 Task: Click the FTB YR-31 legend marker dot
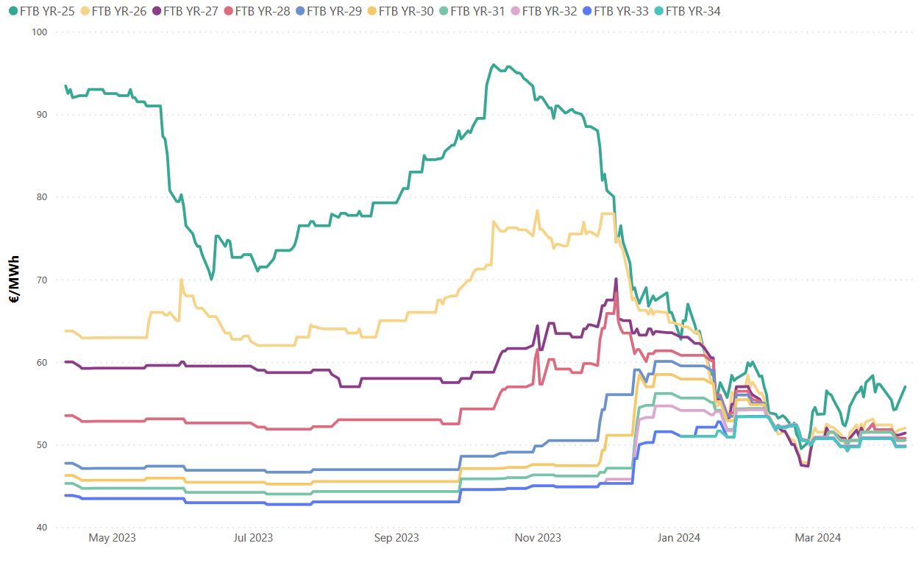(443, 11)
